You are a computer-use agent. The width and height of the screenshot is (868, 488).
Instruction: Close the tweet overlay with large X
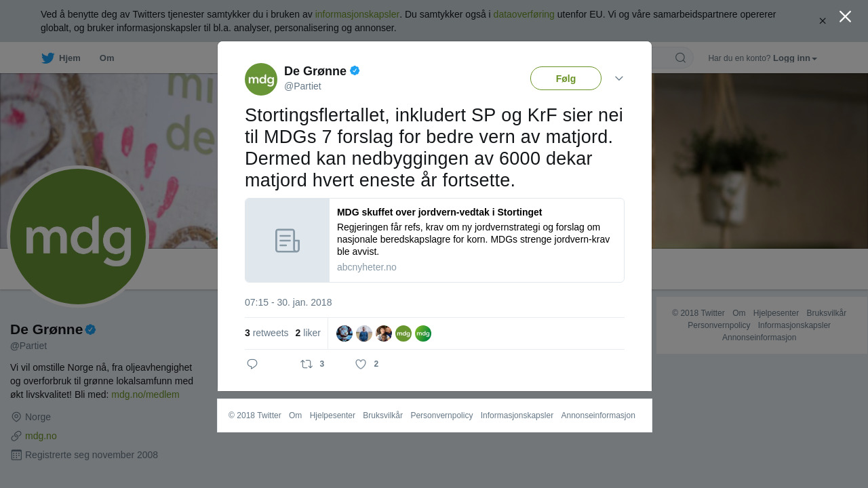845,16
